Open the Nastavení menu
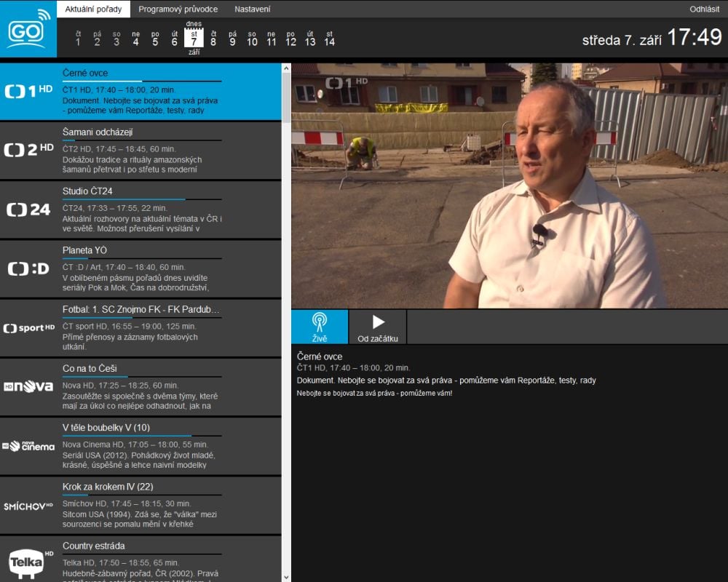 [252, 9]
